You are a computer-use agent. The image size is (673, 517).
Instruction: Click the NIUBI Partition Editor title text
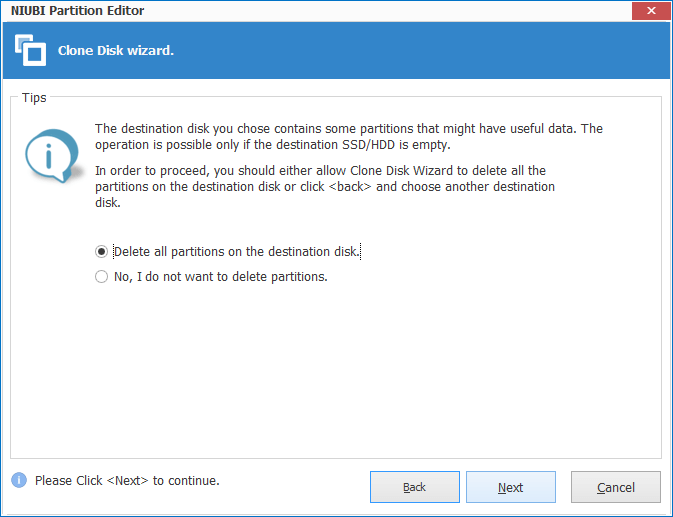(x=76, y=11)
